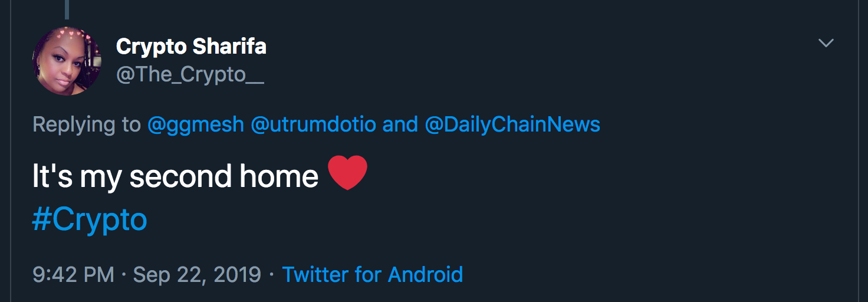The height and width of the screenshot is (302, 868).
Task: Click the thread connector line above avatar
Action: pos(67,9)
